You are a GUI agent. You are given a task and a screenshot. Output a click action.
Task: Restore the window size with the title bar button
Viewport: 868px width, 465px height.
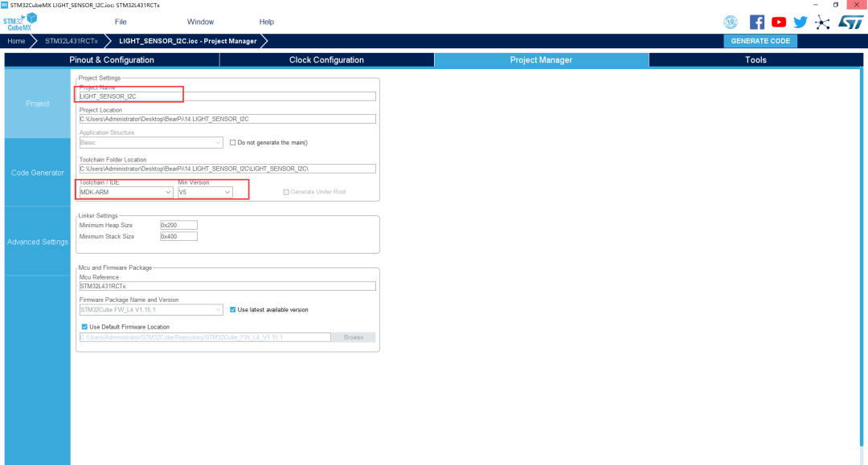pyautogui.click(x=836, y=5)
